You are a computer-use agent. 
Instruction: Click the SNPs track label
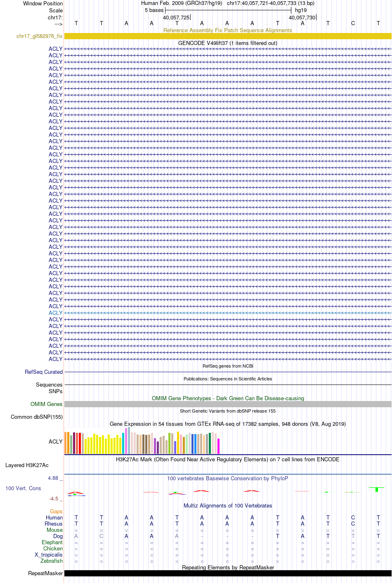[x=55, y=391]
